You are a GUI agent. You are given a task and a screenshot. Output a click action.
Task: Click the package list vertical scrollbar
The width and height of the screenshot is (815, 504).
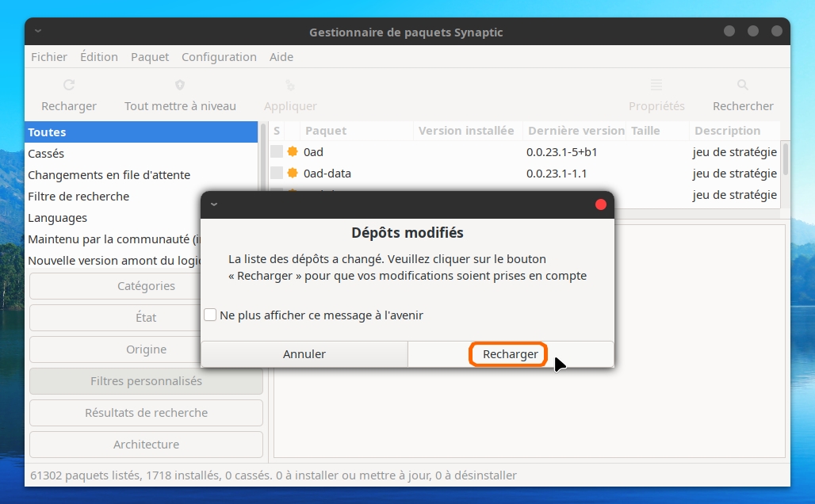785,158
